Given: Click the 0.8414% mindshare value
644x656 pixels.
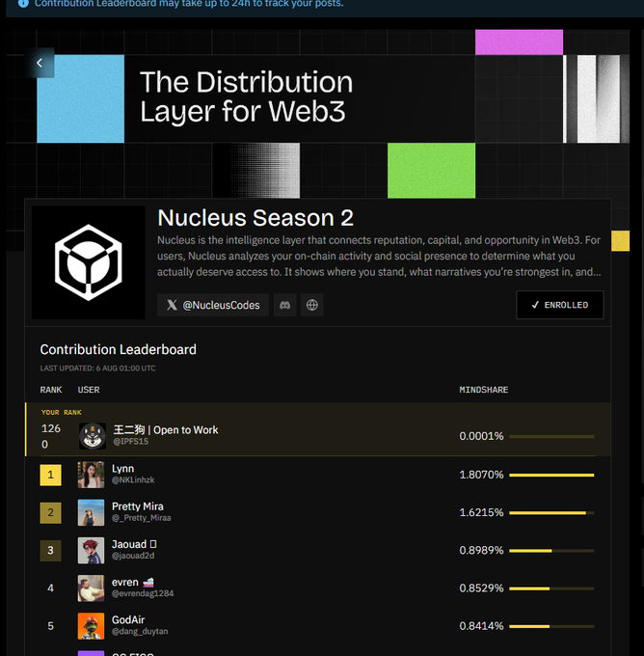Looking at the screenshot, I should 481,626.
